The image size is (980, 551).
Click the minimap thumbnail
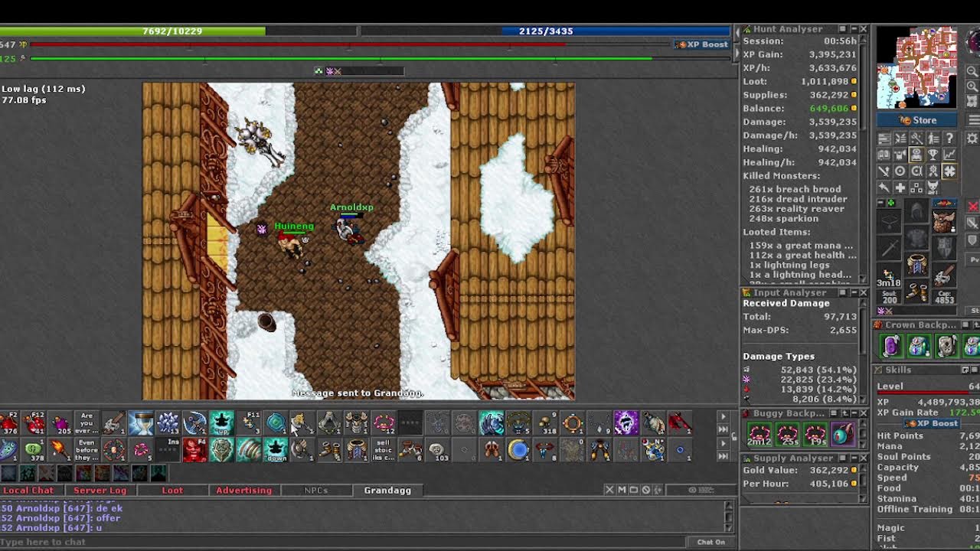(917, 67)
